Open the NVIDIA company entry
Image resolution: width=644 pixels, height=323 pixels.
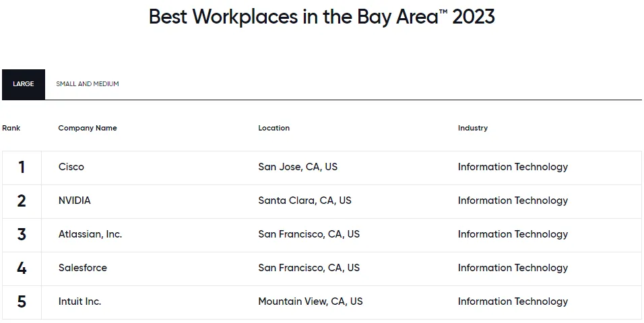click(74, 201)
